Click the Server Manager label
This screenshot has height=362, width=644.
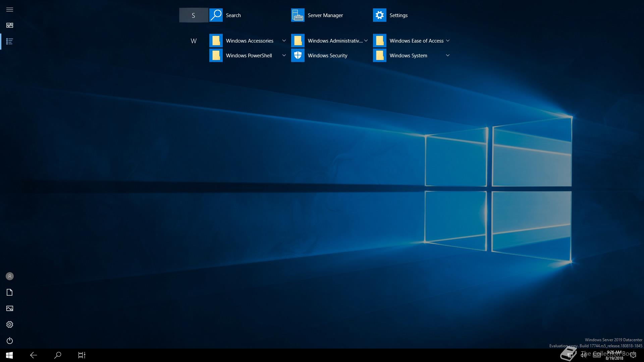pos(325,15)
